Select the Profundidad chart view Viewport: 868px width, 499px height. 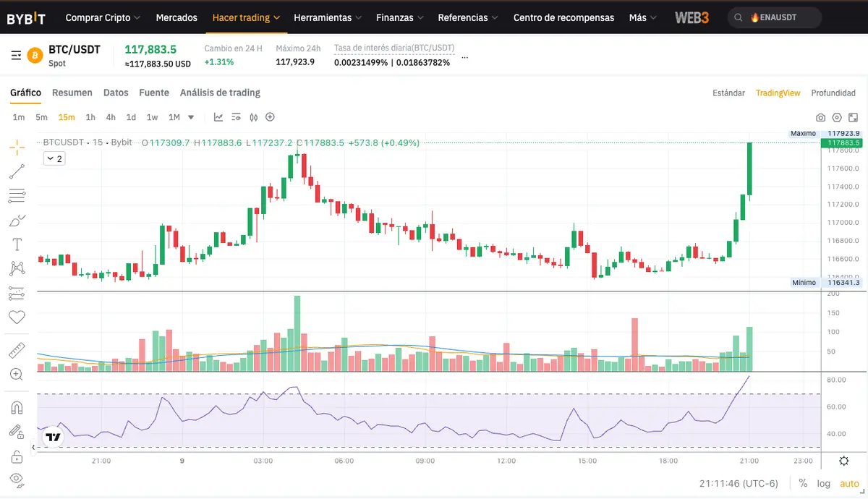tap(833, 93)
